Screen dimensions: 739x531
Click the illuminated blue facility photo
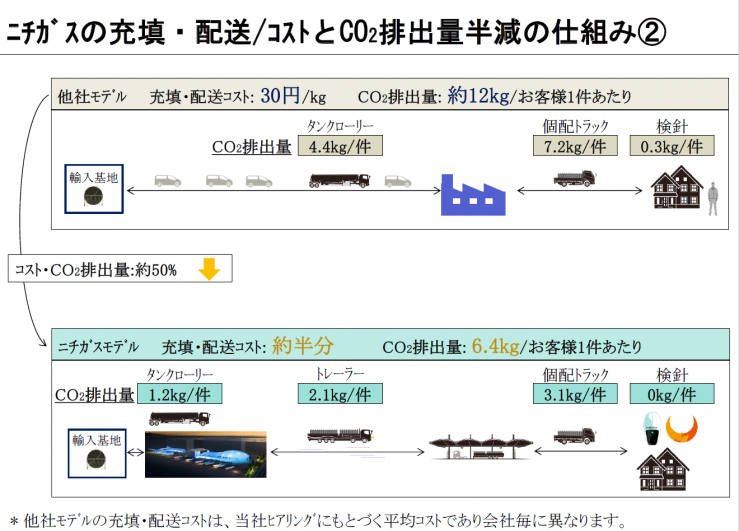(205, 454)
